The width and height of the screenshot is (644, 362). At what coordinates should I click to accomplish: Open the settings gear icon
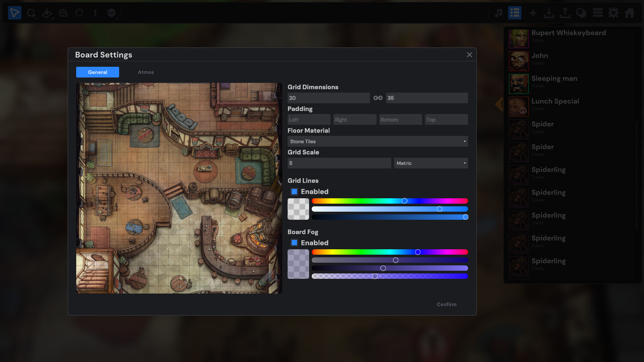click(x=613, y=13)
